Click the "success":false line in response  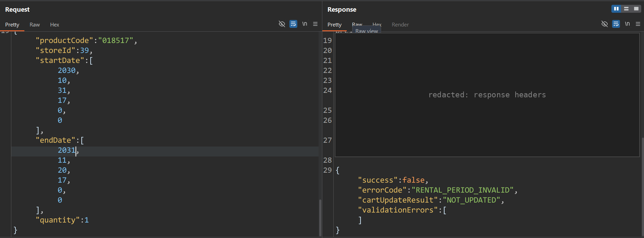click(393, 180)
